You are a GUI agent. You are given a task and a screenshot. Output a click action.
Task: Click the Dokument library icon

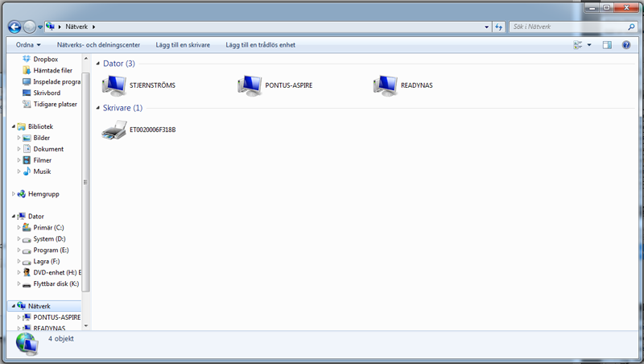(27, 149)
